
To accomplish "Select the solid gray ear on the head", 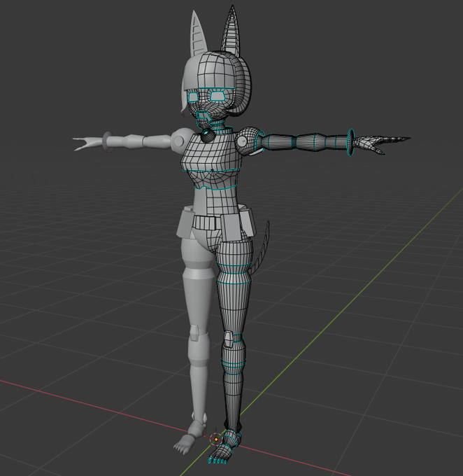I will (x=199, y=34).
